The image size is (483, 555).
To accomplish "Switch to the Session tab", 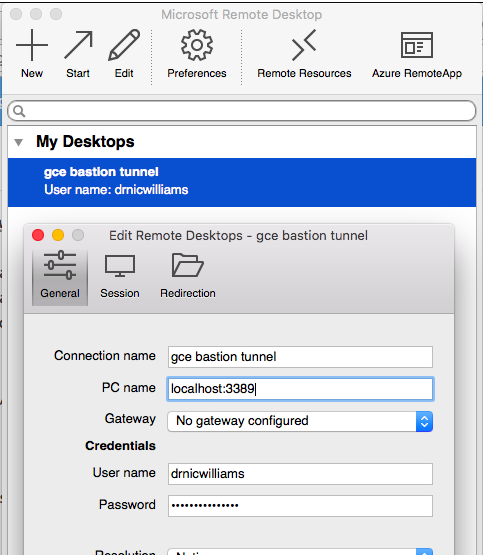I will tap(120, 277).
